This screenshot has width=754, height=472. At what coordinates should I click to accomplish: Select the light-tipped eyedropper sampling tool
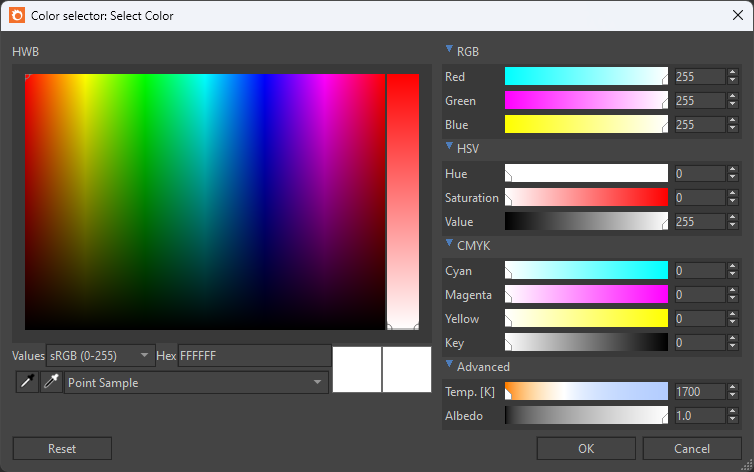point(51,383)
